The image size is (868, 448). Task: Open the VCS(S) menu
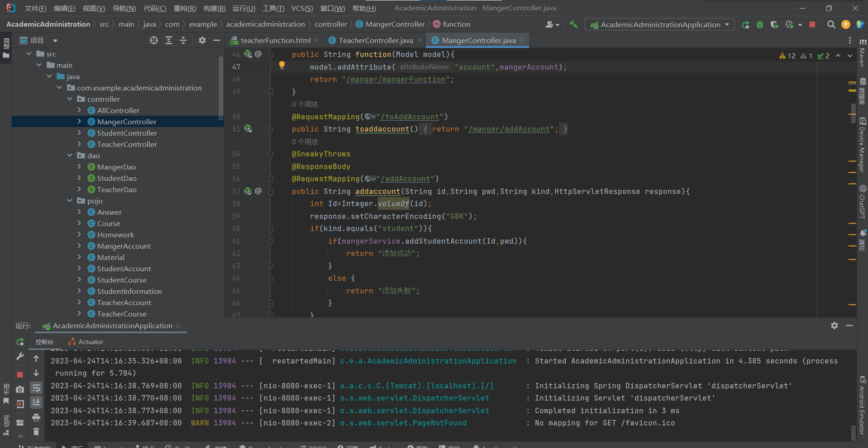pyautogui.click(x=301, y=8)
